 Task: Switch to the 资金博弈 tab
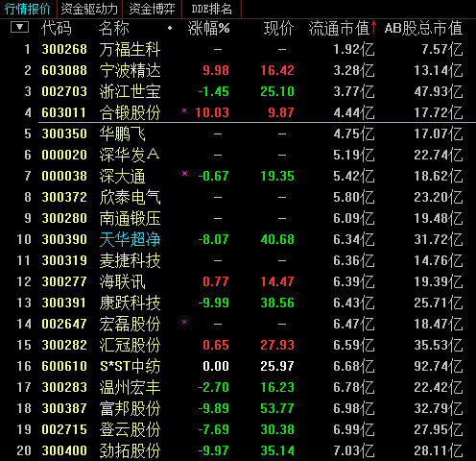pyautogui.click(x=152, y=9)
